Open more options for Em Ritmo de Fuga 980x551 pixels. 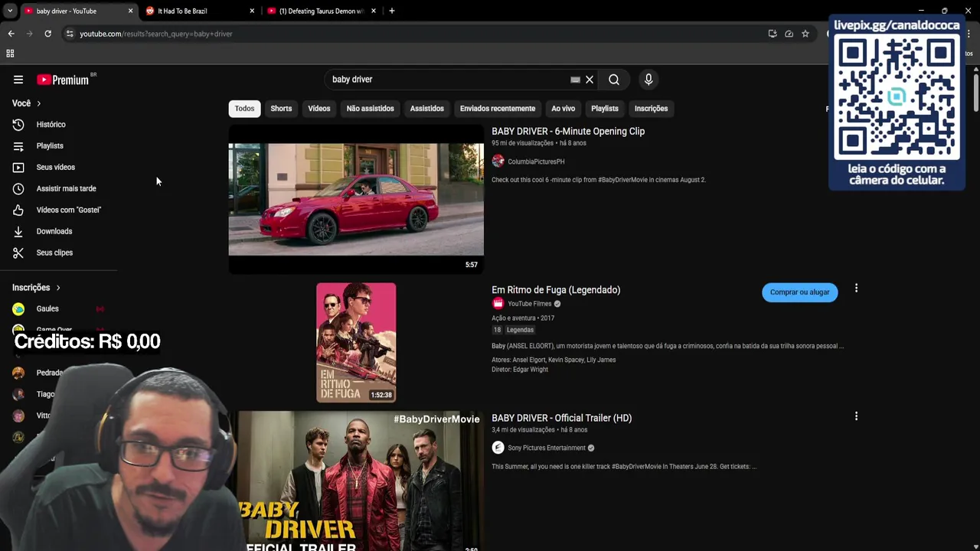[856, 289]
